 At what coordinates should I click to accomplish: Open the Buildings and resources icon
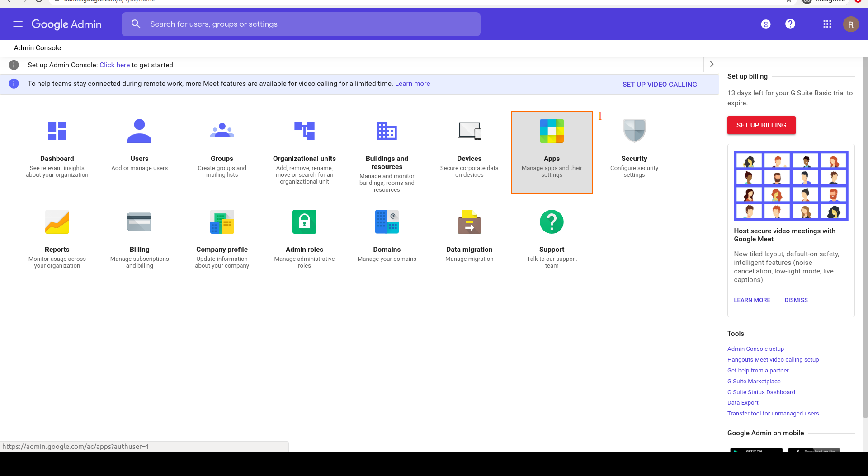click(387, 131)
